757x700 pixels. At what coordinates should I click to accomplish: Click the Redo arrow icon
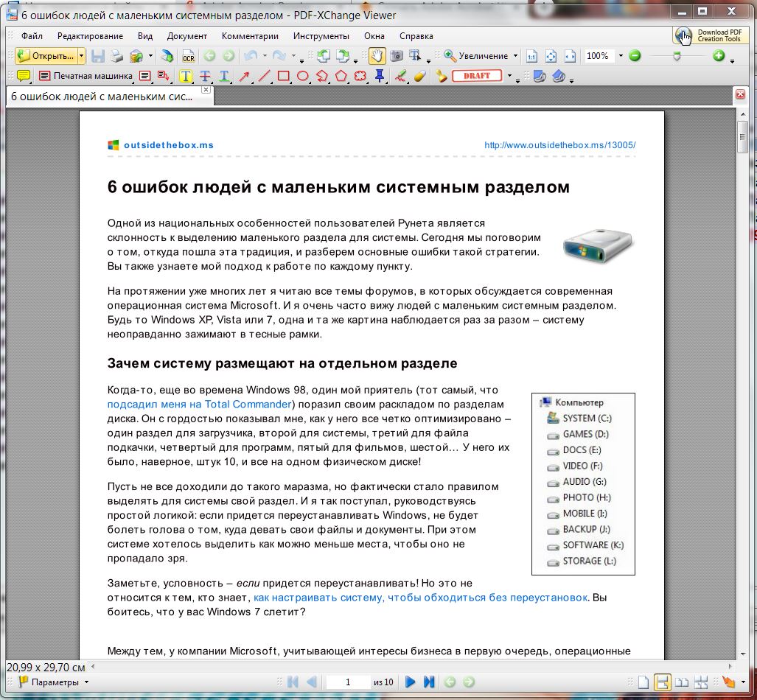click(279, 56)
